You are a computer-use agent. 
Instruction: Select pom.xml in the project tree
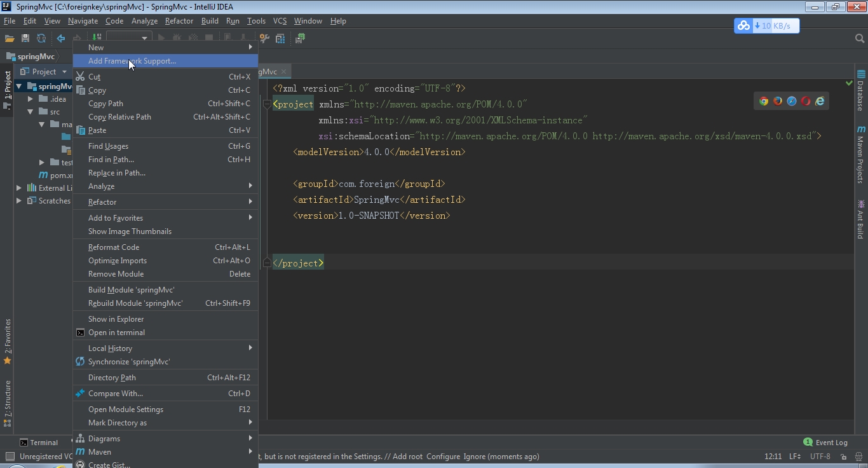tap(56, 175)
